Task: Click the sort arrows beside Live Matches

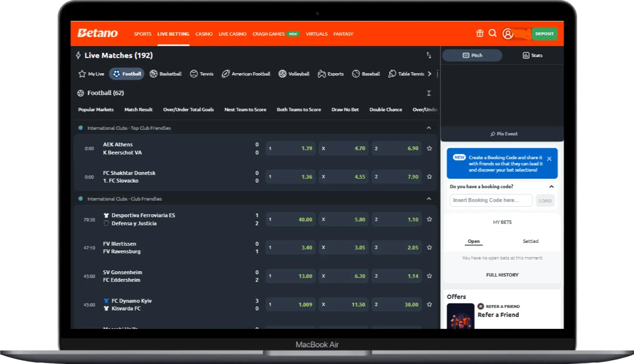Action: tap(429, 55)
